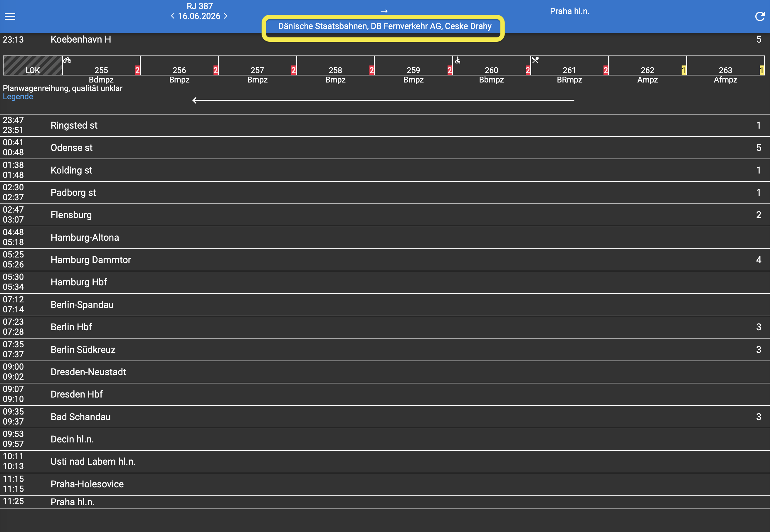
Task: Expand the Berlin Hbf stop row
Action: coord(71,327)
